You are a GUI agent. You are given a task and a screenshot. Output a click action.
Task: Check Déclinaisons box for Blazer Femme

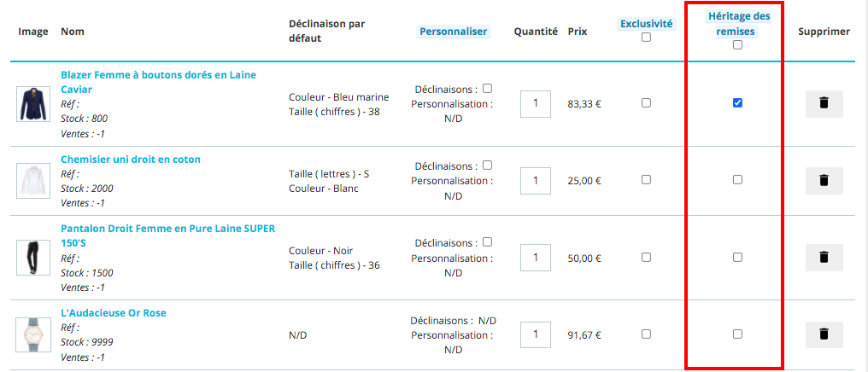[487, 88]
